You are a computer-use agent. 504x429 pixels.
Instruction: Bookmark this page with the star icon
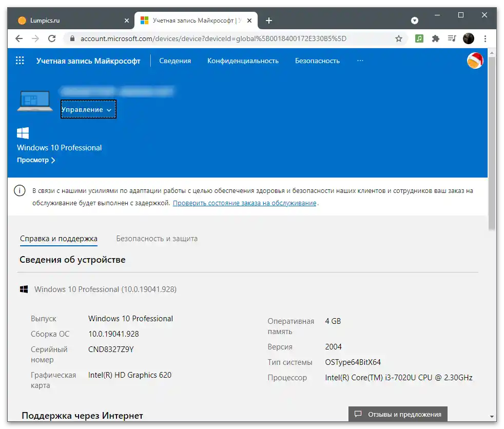pyautogui.click(x=399, y=38)
